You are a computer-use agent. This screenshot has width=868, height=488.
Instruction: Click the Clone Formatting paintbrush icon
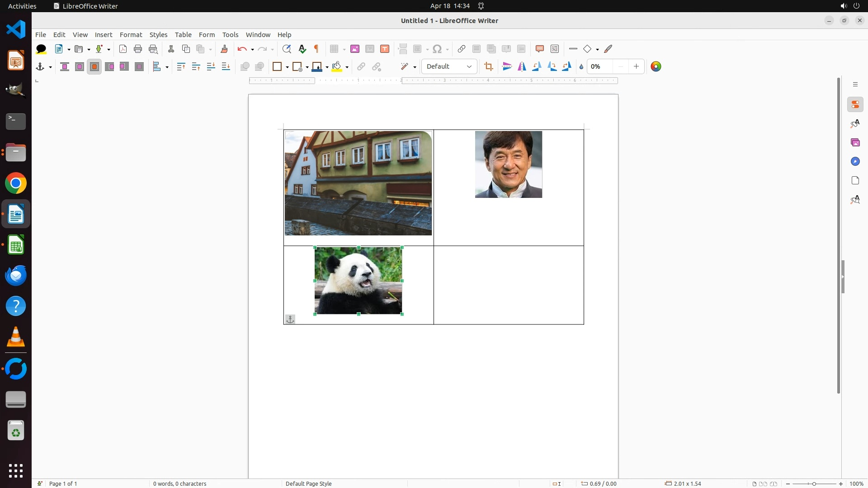click(x=224, y=49)
